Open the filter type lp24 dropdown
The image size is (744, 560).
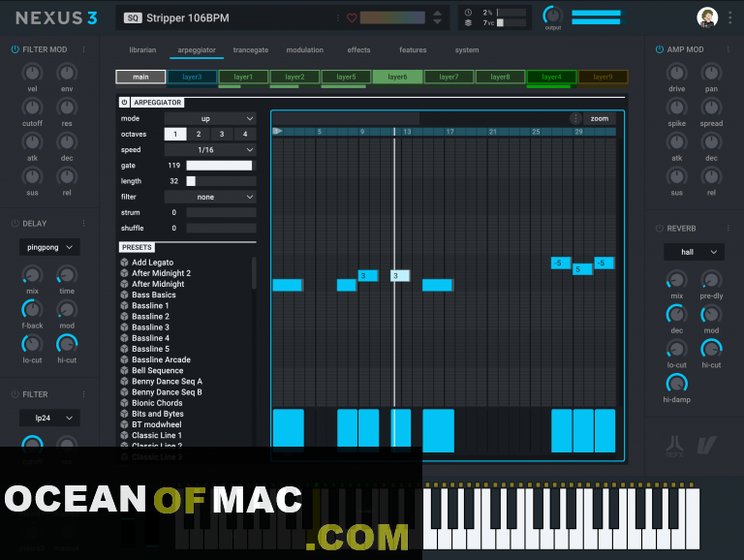click(49, 419)
